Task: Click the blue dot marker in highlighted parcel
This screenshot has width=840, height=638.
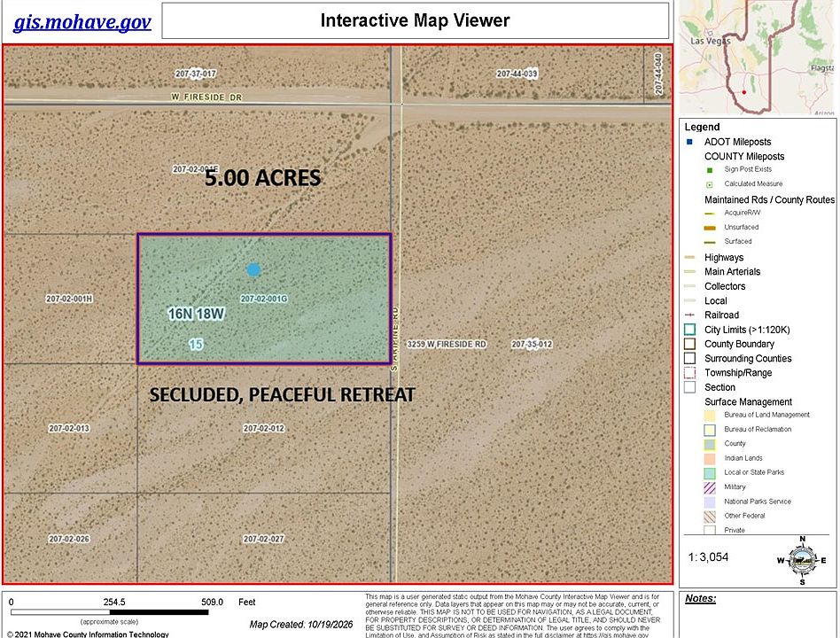Action: [253, 269]
